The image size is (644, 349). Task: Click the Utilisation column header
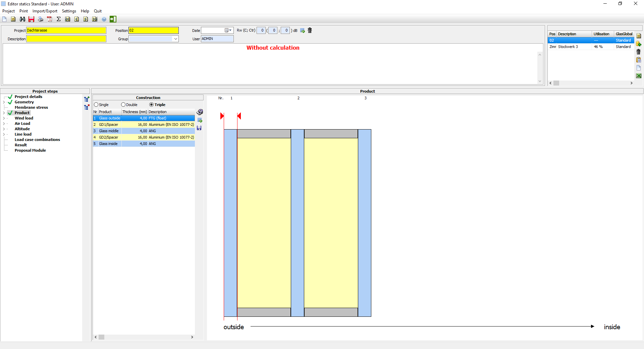[x=603, y=34]
